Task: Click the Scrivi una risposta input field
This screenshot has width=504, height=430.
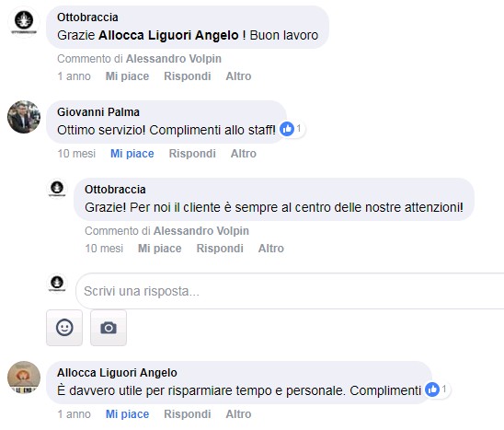Action: [x=290, y=291]
